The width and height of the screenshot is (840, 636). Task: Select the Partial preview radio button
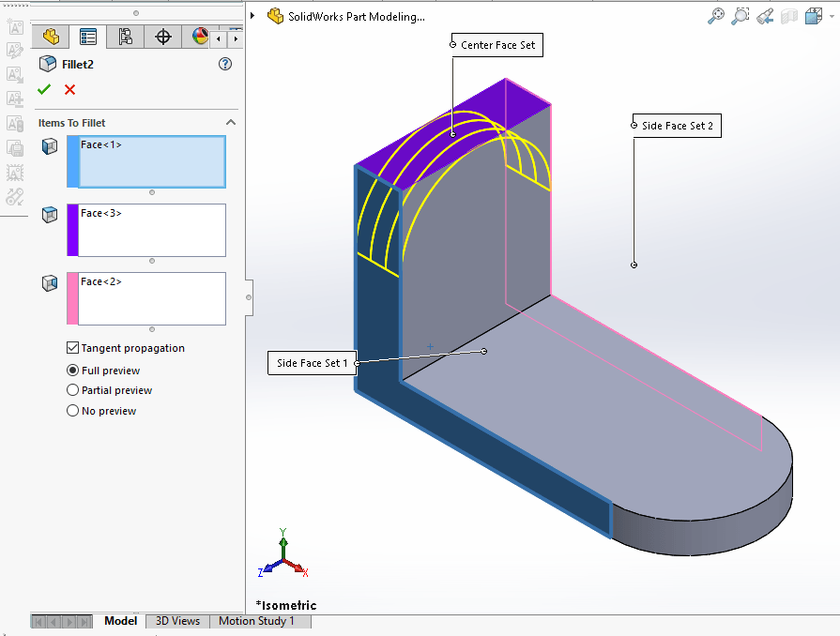[73, 390]
